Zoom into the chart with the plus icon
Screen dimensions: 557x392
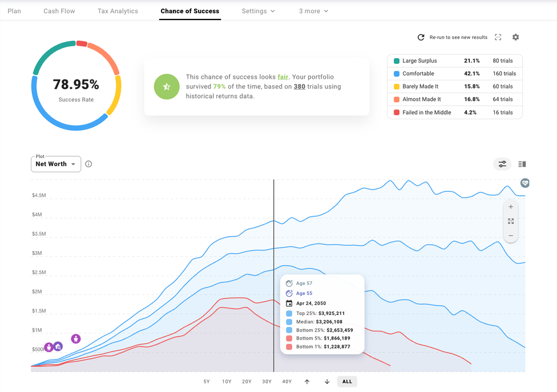pos(511,207)
